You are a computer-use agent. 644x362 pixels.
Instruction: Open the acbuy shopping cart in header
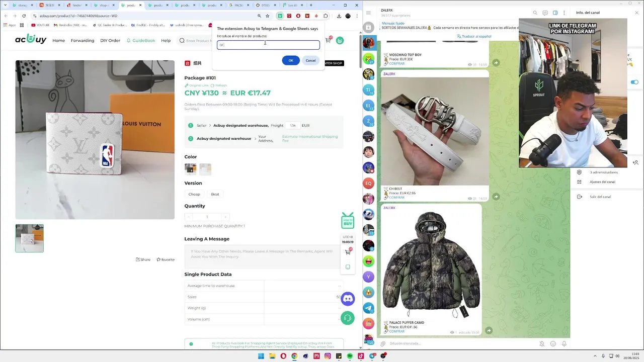pos(328,40)
